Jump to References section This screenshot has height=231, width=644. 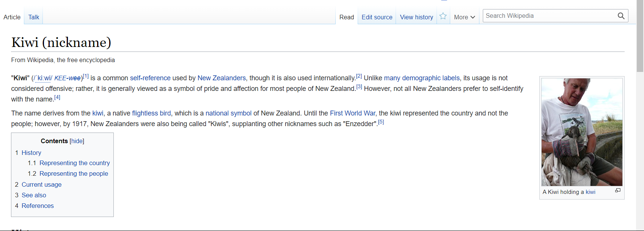[38, 206]
